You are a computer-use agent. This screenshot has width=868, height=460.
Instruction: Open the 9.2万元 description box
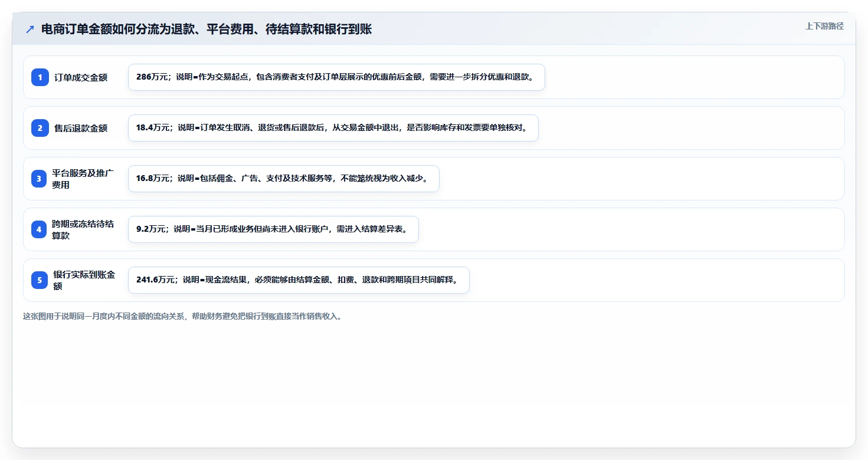pyautogui.click(x=273, y=229)
